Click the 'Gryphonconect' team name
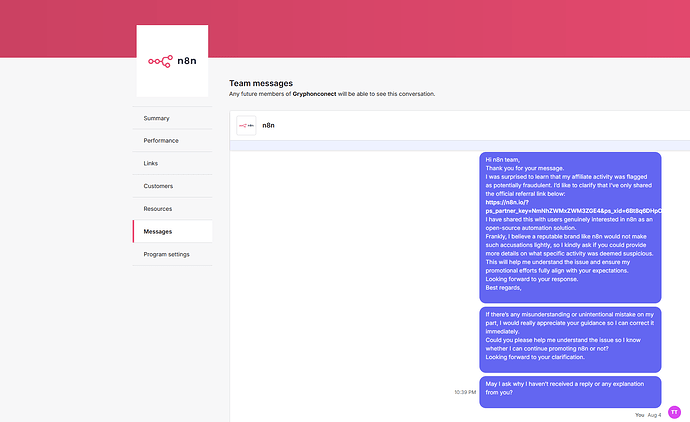This screenshot has height=422, width=690. (314, 94)
